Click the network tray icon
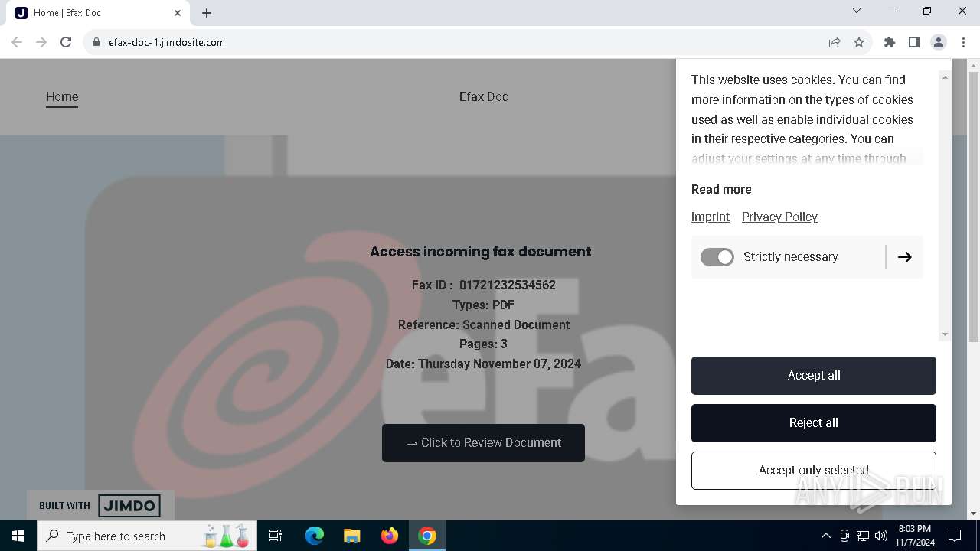The height and width of the screenshot is (551, 980). pyautogui.click(x=863, y=536)
